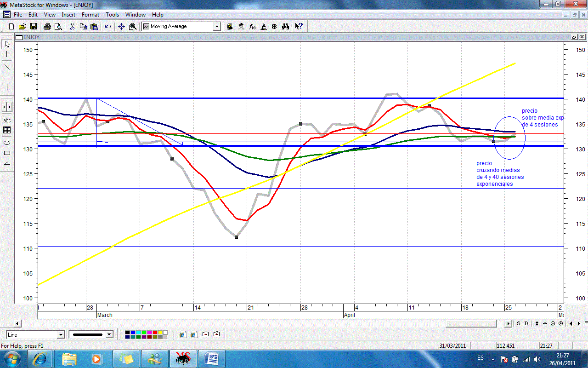Zoom out the chart with minus button

[553, 324]
